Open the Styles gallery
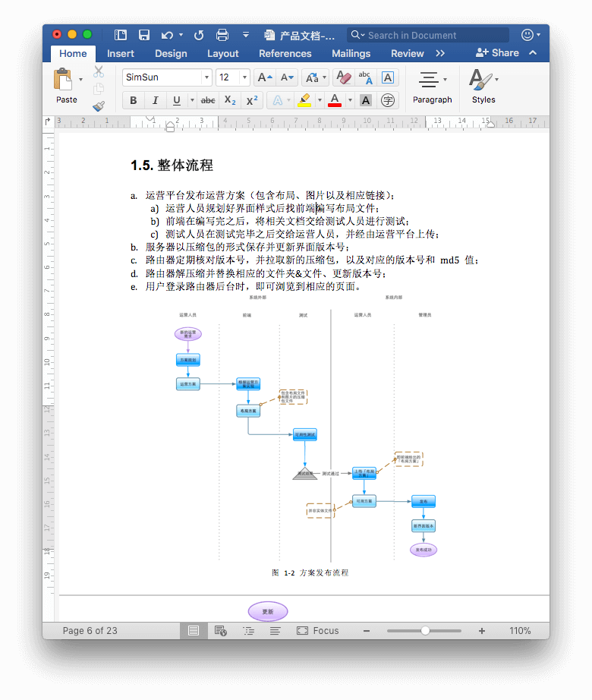This screenshot has height=700, width=592. [x=483, y=85]
